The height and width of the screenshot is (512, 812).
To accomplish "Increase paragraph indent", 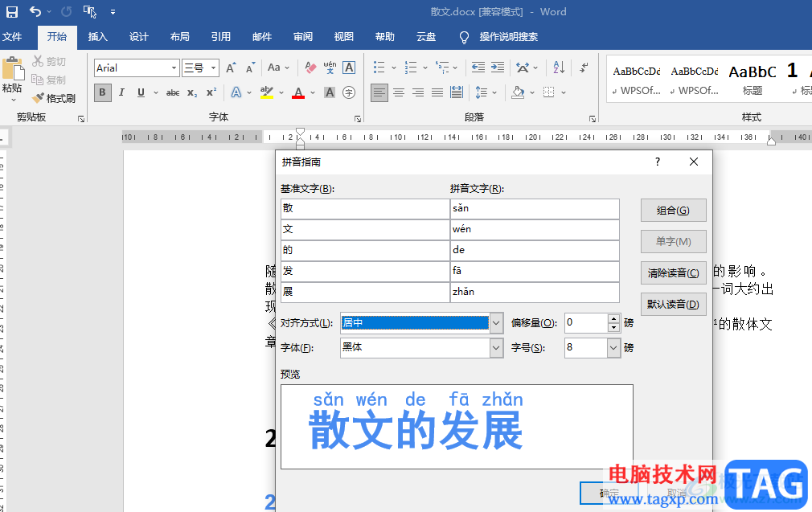I will coord(498,68).
